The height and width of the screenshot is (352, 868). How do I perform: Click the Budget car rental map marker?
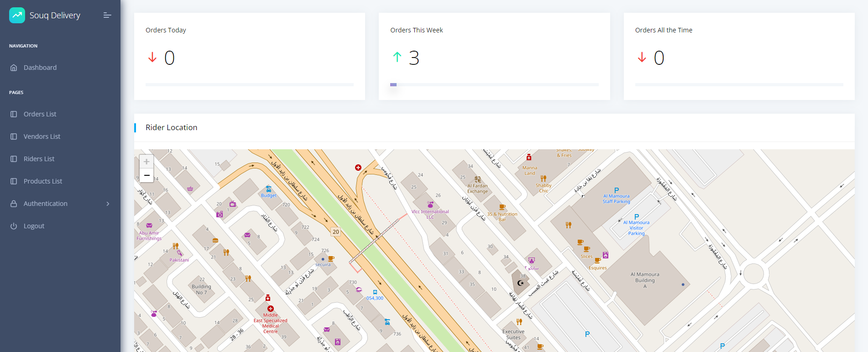coord(269,189)
